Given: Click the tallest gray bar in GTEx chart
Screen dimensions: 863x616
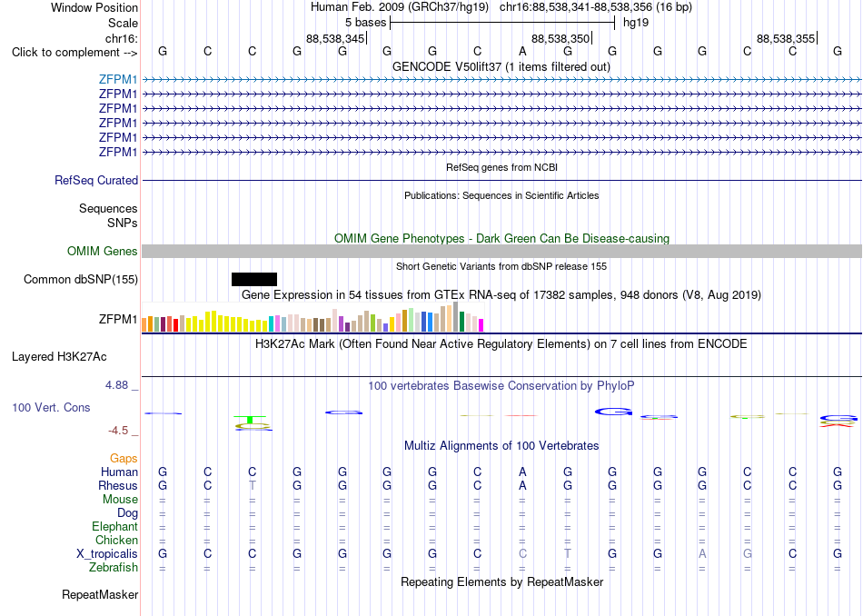Looking at the screenshot, I should point(456,316).
